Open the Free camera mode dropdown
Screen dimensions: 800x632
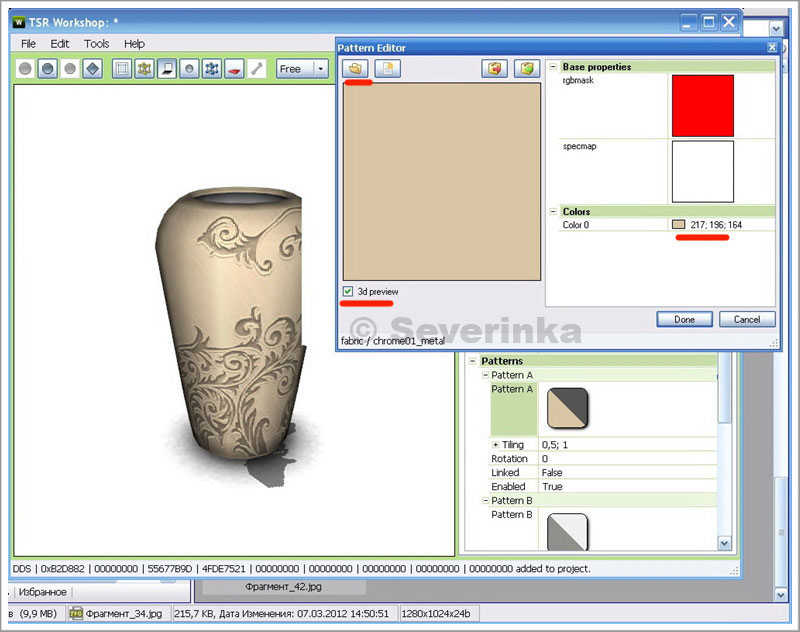320,69
